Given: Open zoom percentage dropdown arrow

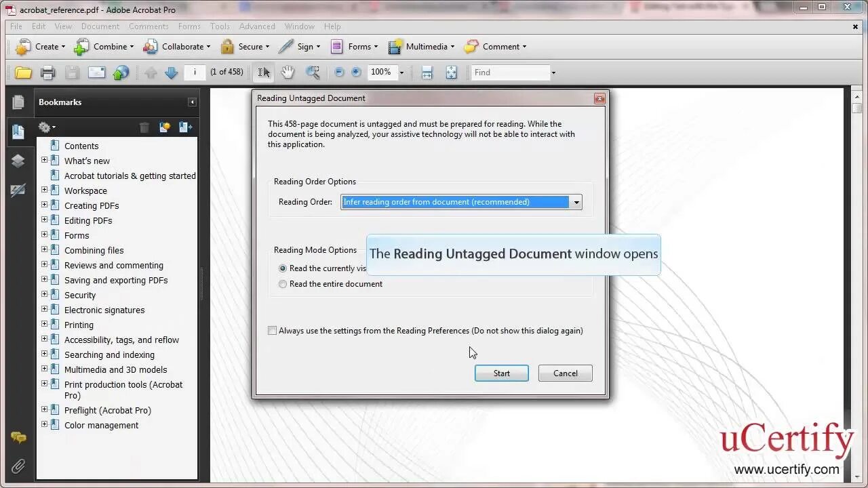Looking at the screenshot, I should (x=401, y=73).
